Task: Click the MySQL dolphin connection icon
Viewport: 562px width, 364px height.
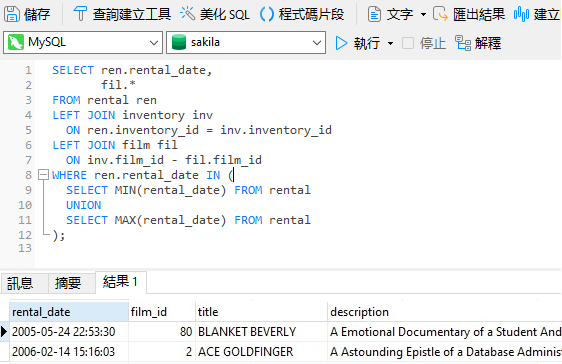Action: pos(16,42)
